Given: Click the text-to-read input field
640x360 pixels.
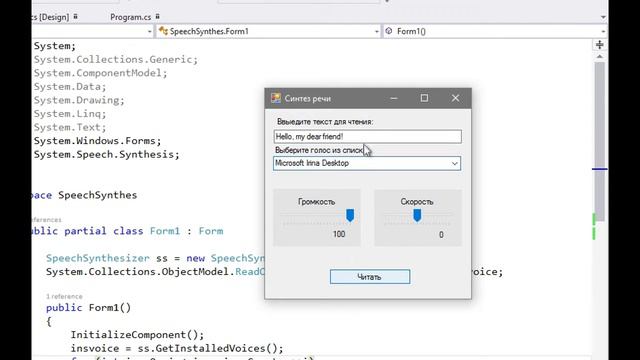Looking at the screenshot, I should click(368, 137).
